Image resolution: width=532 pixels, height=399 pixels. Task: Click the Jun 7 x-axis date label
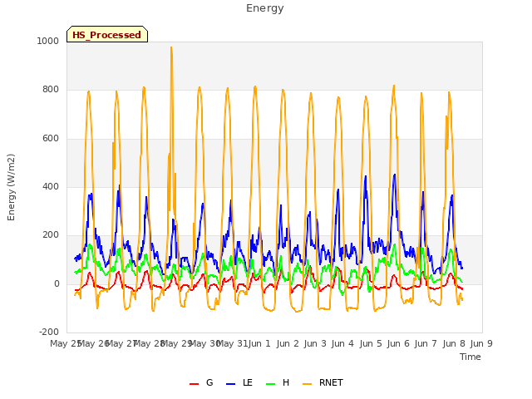(x=426, y=343)
